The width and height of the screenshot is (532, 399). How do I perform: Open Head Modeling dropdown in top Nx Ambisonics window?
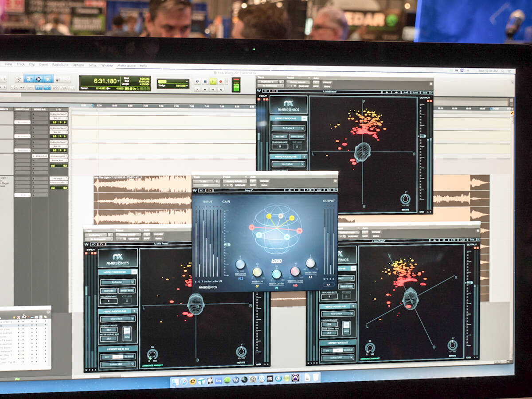pyautogui.click(x=288, y=164)
